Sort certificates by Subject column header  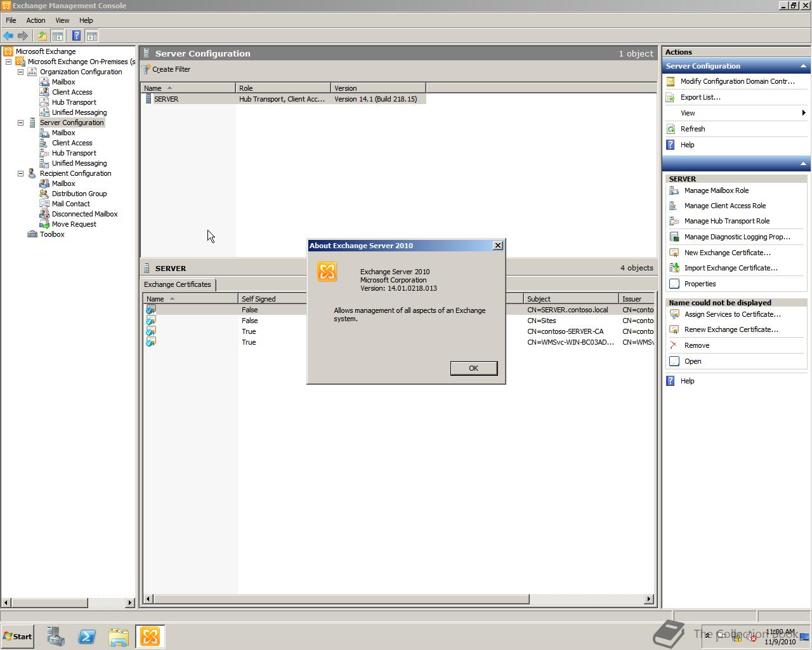(571, 299)
